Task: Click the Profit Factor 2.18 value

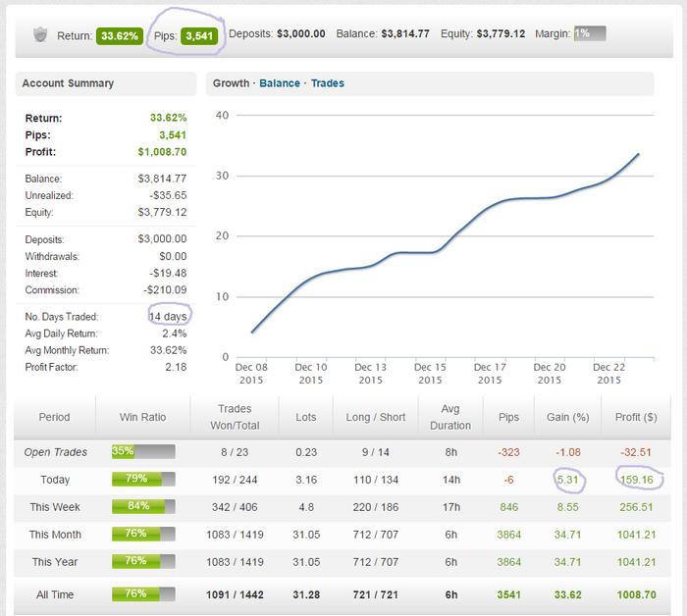Action: [x=176, y=367]
